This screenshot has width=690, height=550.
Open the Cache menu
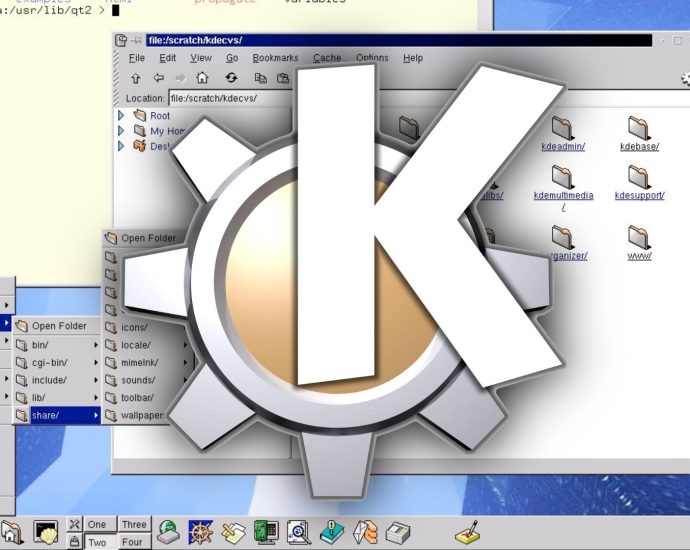coord(327,58)
